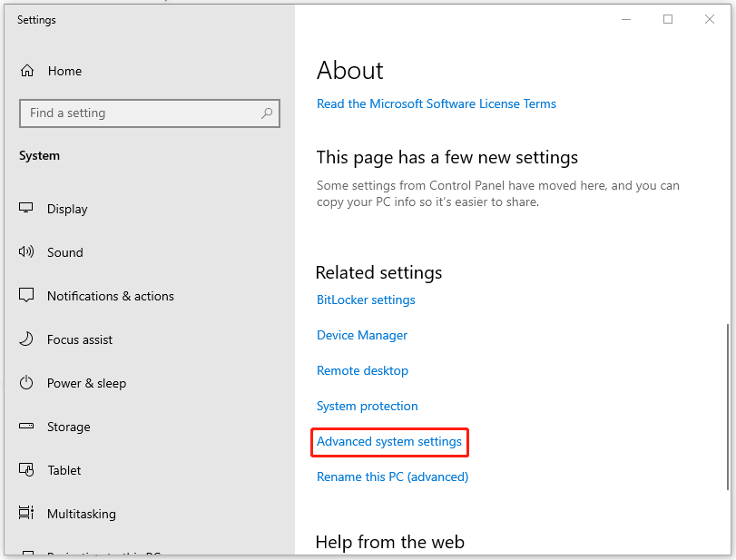Go to Tablet settings
The height and width of the screenshot is (560, 736).
pyautogui.click(x=64, y=470)
